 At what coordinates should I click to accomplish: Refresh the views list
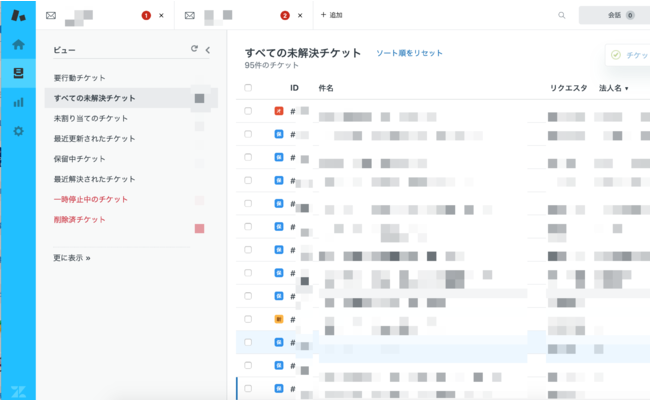(x=194, y=48)
